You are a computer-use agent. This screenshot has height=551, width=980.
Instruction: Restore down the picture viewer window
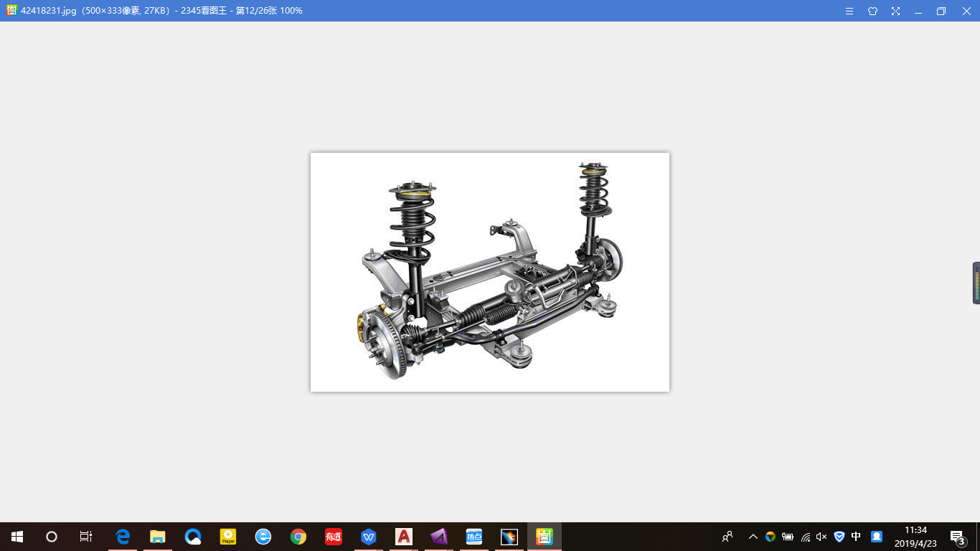pos(941,11)
